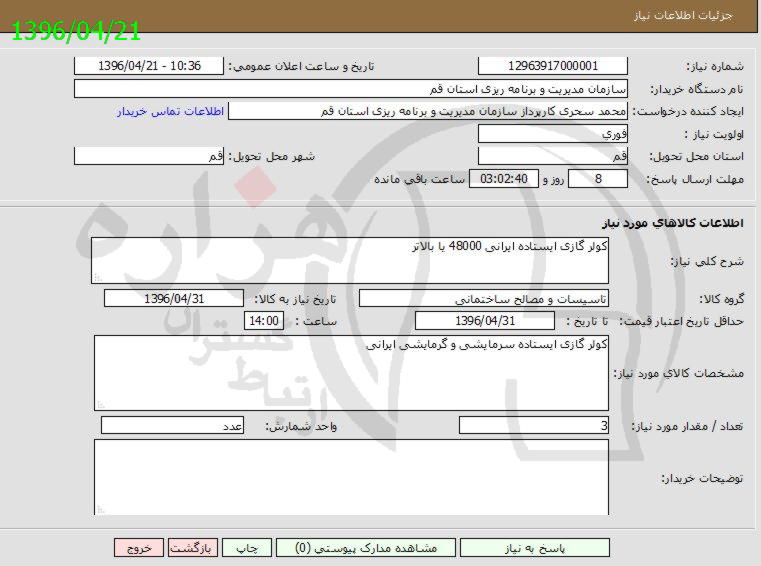Click the توضیحات خریدار resize grip
The height and width of the screenshot is (566, 761).
point(101,509)
